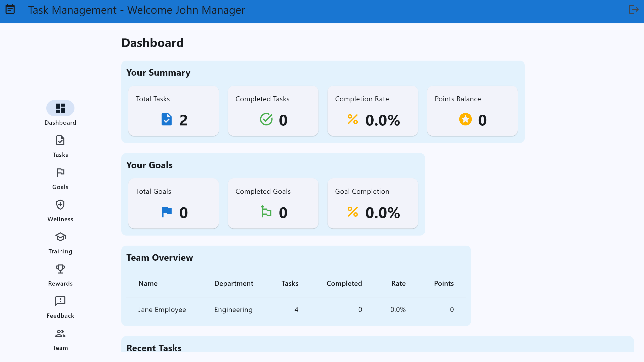Click the Completion Rate card
This screenshot has width=644, height=362.
pyautogui.click(x=373, y=111)
